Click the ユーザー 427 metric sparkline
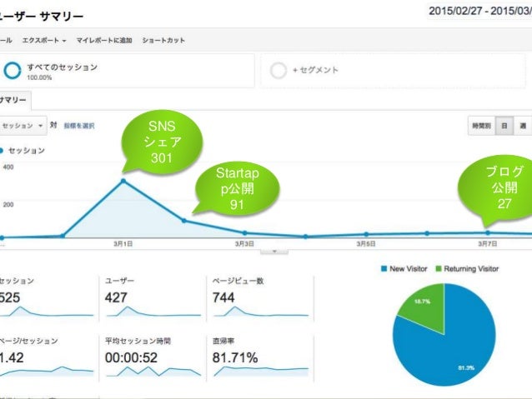 (x=153, y=312)
